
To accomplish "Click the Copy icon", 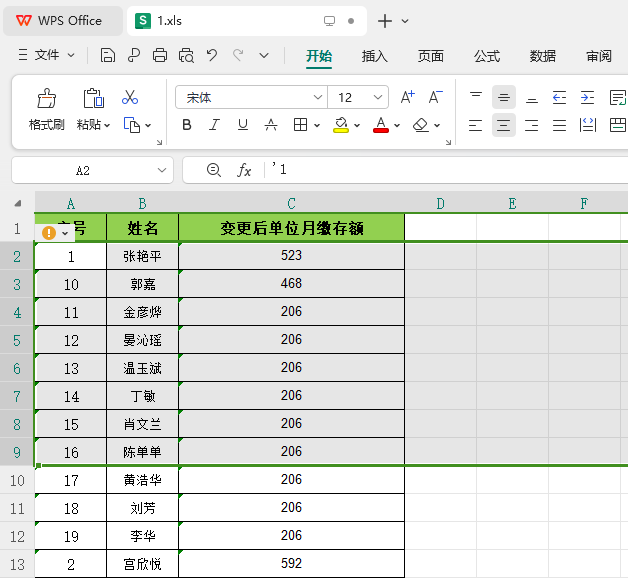I will pos(132,125).
